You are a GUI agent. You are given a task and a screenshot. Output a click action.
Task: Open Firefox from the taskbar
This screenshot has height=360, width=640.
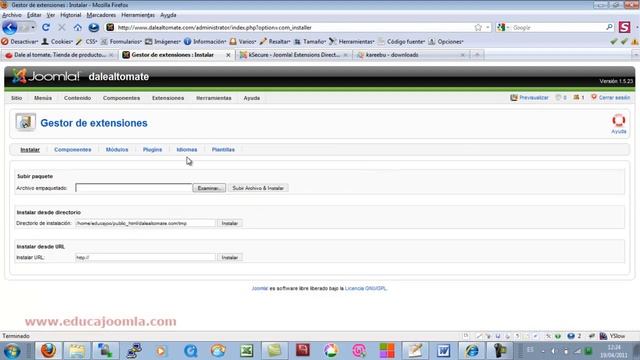[x=48, y=351]
